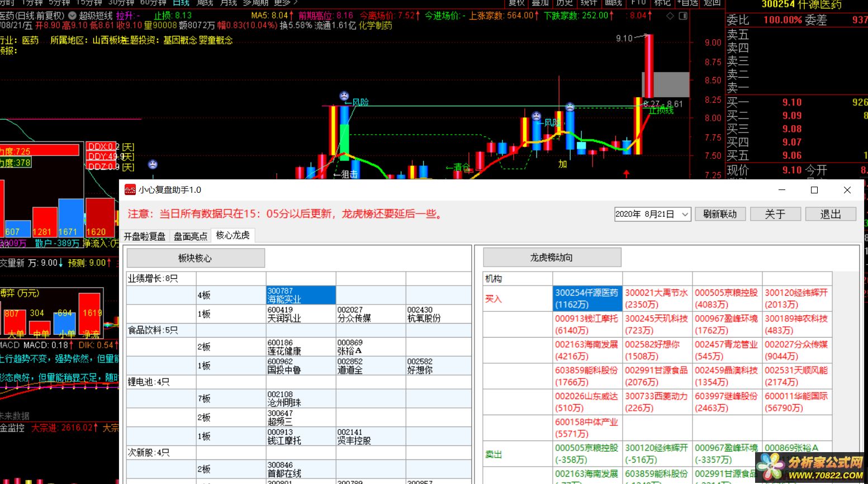Click the 统计 toolbar button in chart window
The width and height of the screenshot is (868, 484).
[x=589, y=3]
